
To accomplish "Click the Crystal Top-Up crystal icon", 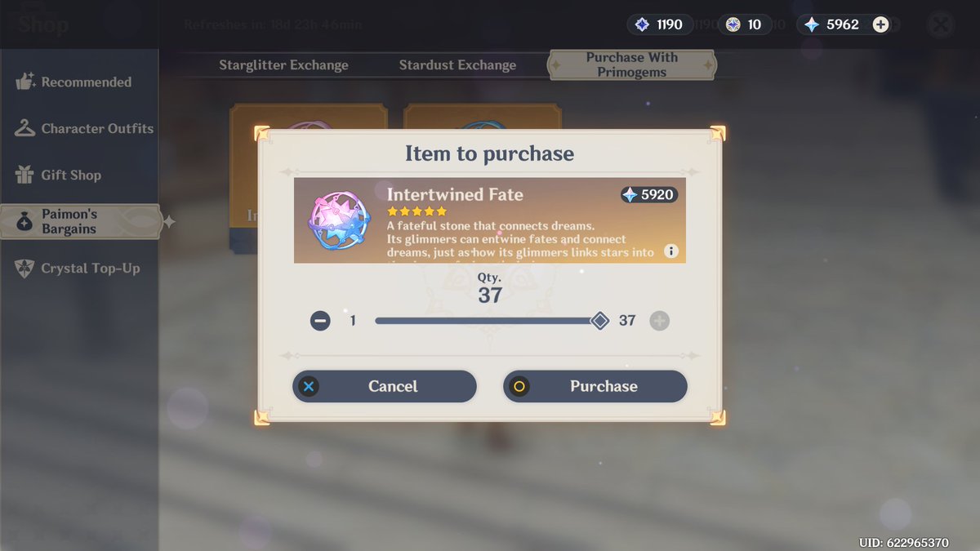I will 25,268.
